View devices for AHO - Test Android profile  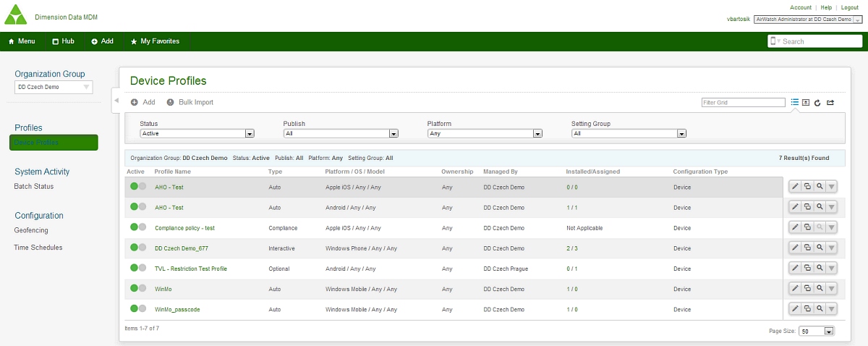pyautogui.click(x=820, y=207)
